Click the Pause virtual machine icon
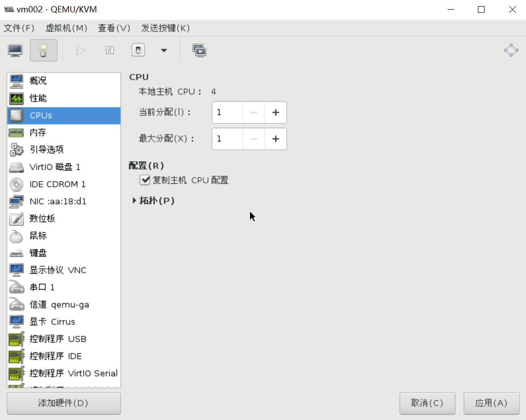Viewport: 526px width, 420px height. pyautogui.click(x=110, y=51)
